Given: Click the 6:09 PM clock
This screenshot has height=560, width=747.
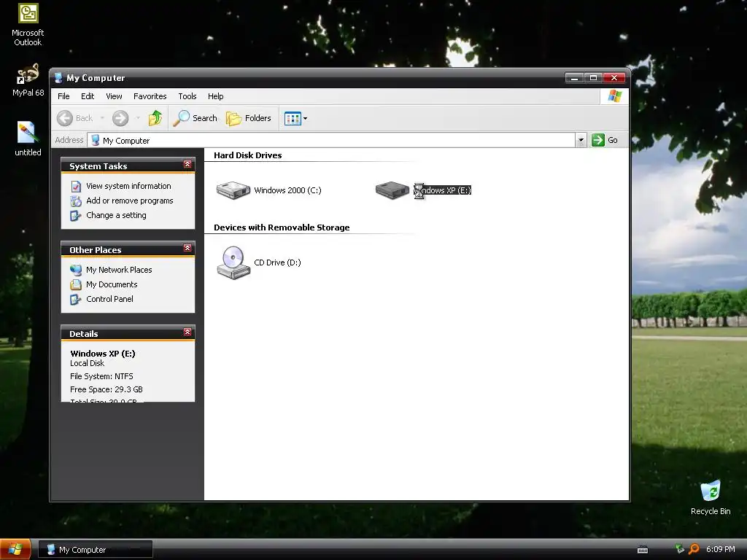Looking at the screenshot, I should coord(720,549).
